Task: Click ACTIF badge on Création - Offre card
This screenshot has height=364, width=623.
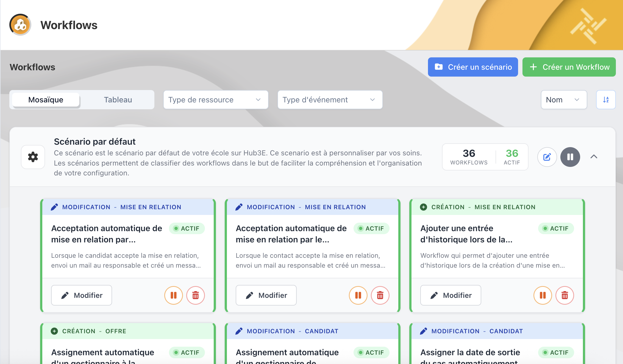Action: (187, 352)
